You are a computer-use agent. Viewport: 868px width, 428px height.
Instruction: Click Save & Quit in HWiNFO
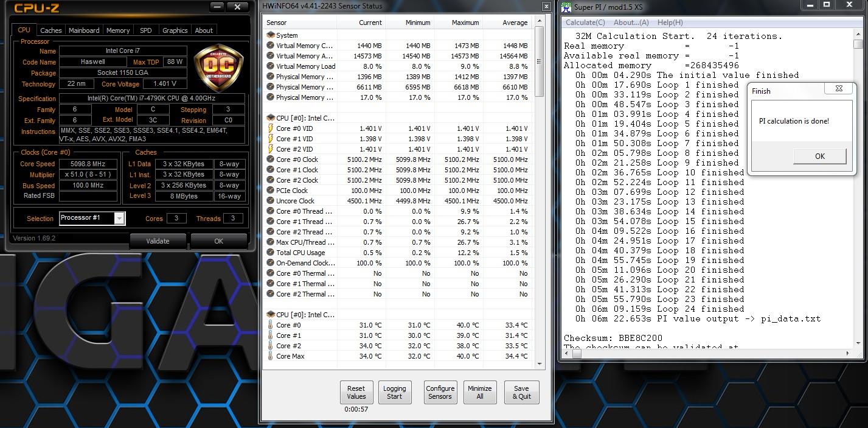pyautogui.click(x=521, y=392)
